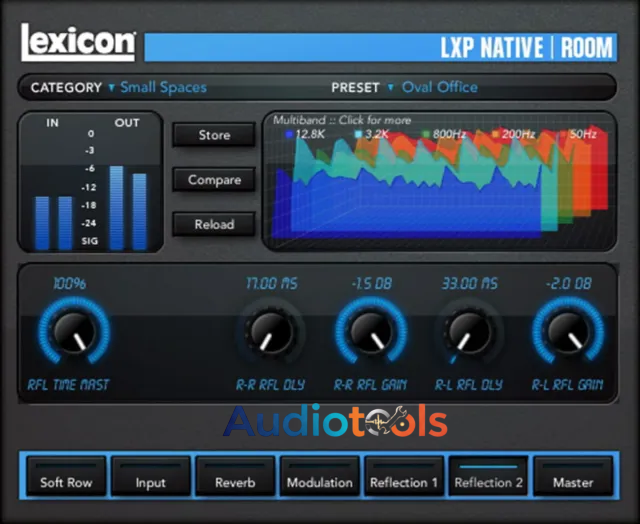Screen dimensions: 640x524
Task: Open the Reflection 1 tab
Action: tap(404, 476)
